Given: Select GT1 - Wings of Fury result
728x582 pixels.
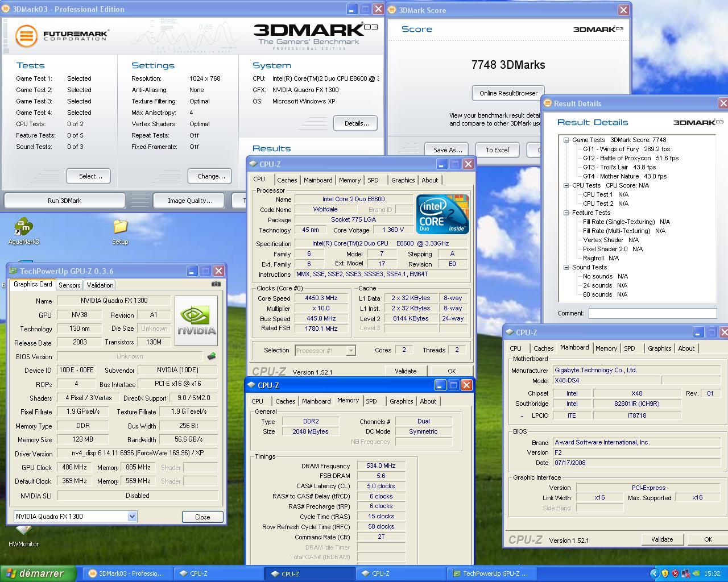Looking at the screenshot, I should pos(626,149).
